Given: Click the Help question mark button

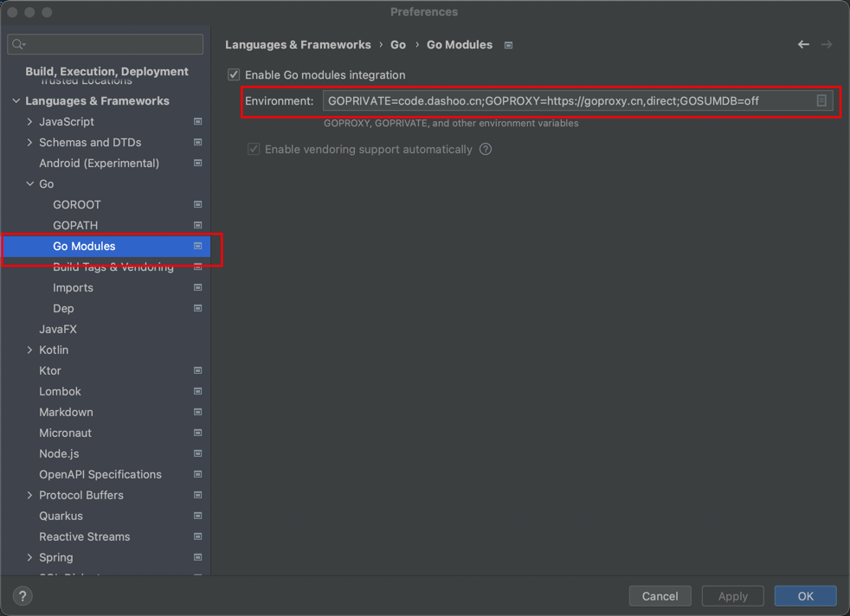Looking at the screenshot, I should coord(23,595).
